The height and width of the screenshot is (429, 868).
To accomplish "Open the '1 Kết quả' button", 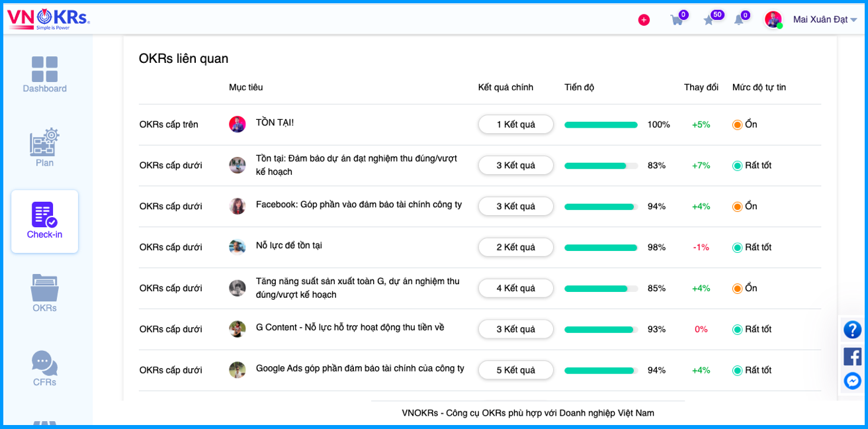I will click(516, 124).
